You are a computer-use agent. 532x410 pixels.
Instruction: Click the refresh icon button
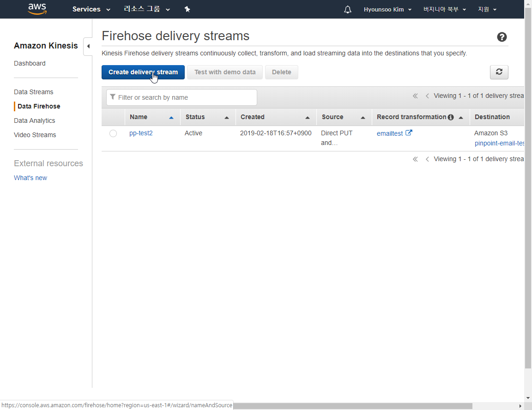coord(499,72)
